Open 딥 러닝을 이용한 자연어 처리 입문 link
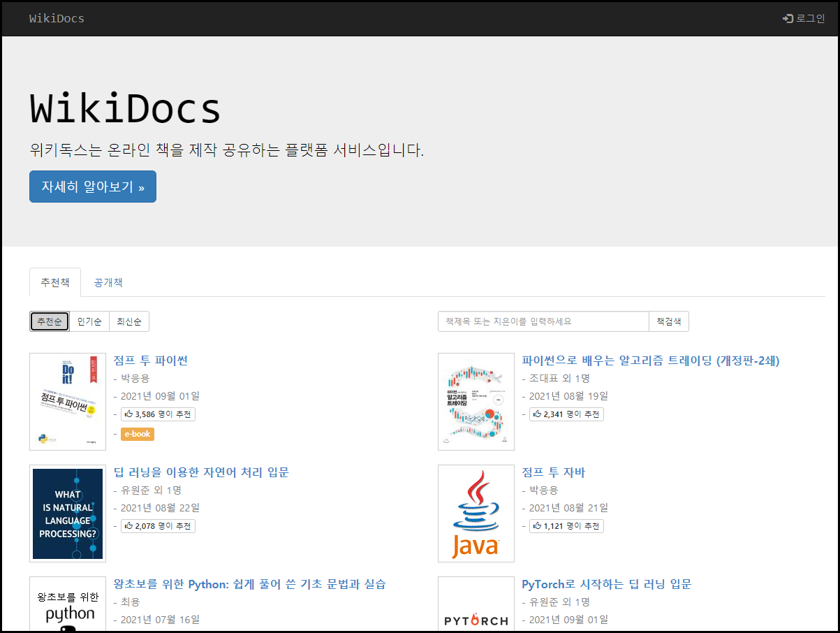Image resolution: width=840 pixels, height=633 pixels. (x=201, y=472)
